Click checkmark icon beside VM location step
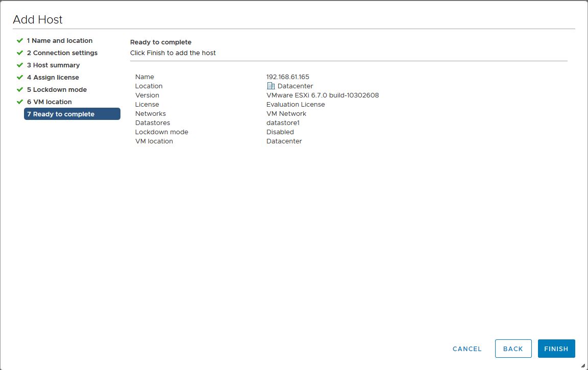The width and height of the screenshot is (588, 370). tap(20, 102)
